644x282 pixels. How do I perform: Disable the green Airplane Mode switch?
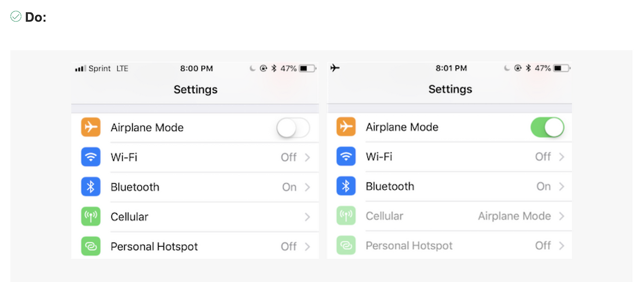pos(547,127)
